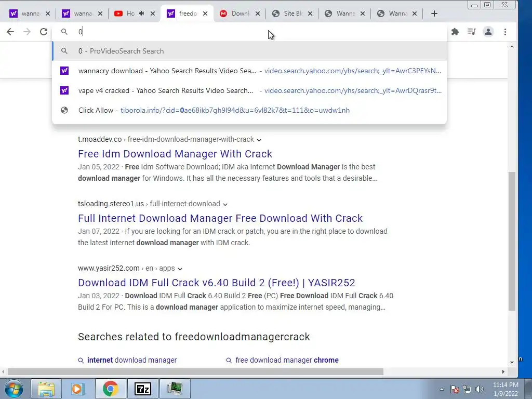Open the monitor app taskbar icon
The image size is (532, 399).
click(175, 389)
